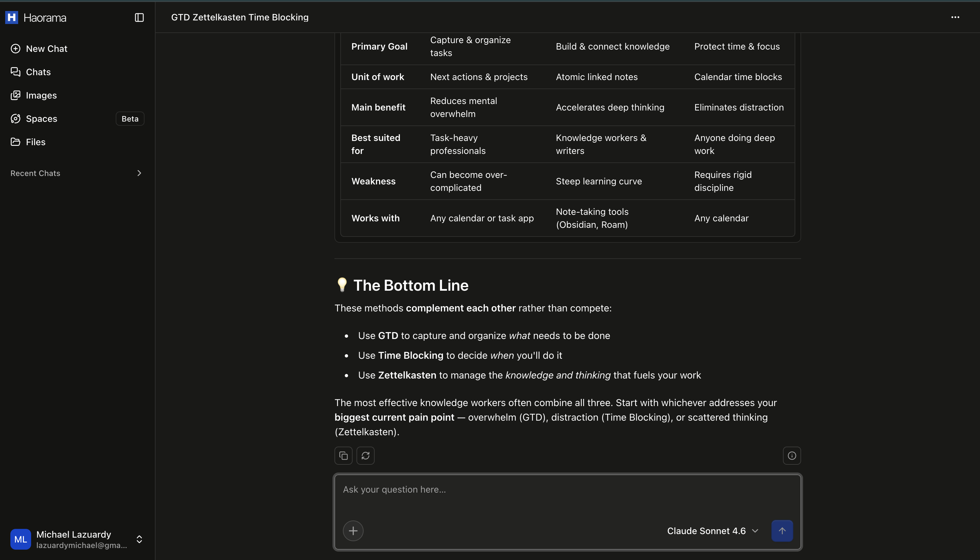Expand Recent Chats chevron

[x=139, y=173]
